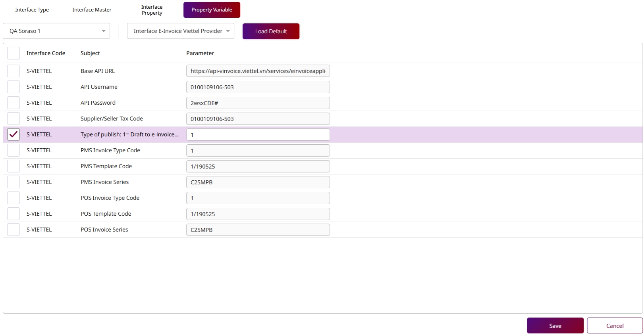The width and height of the screenshot is (644, 335).
Task: Cancel the property variable edits
Action: point(615,325)
